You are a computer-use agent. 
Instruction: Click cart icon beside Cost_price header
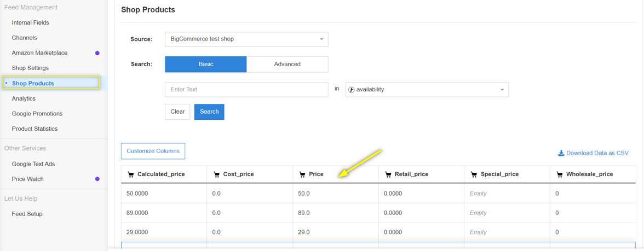(217, 174)
